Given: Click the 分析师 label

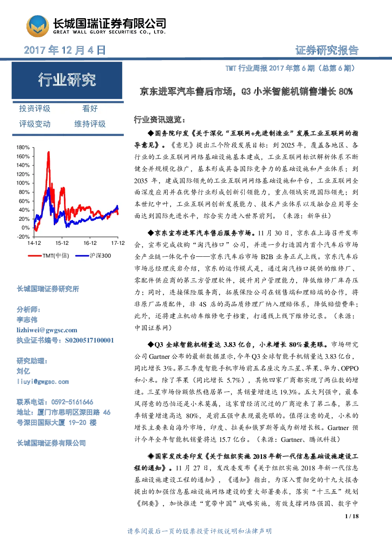Looking at the screenshot, I should (28, 309).
